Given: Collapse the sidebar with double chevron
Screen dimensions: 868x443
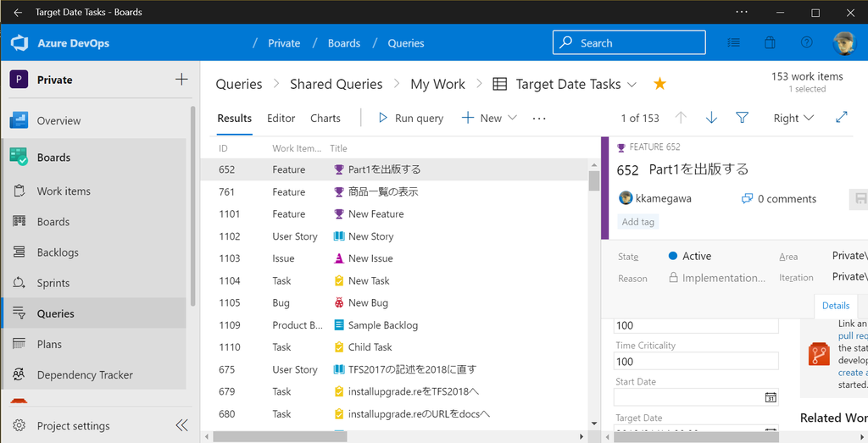Looking at the screenshot, I should click(x=181, y=424).
